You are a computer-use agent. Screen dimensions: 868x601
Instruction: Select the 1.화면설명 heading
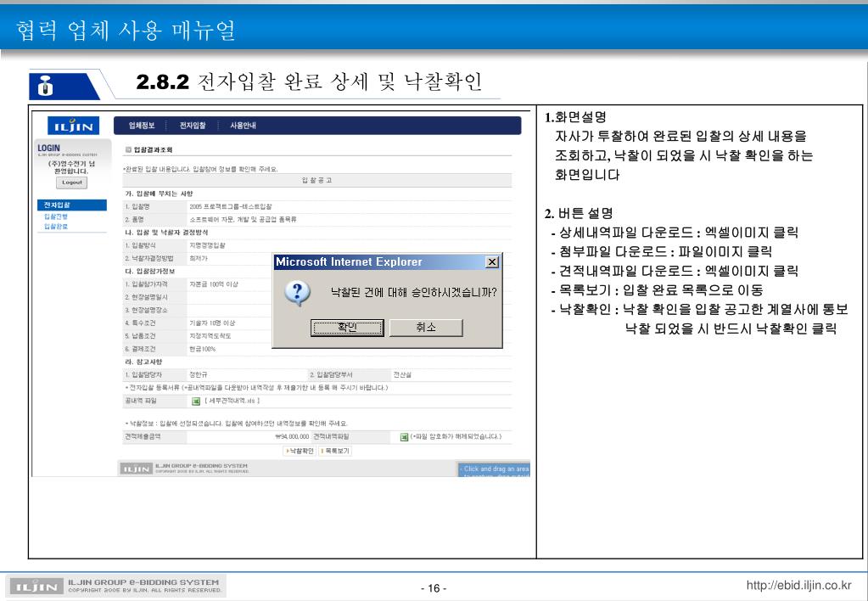(575, 117)
